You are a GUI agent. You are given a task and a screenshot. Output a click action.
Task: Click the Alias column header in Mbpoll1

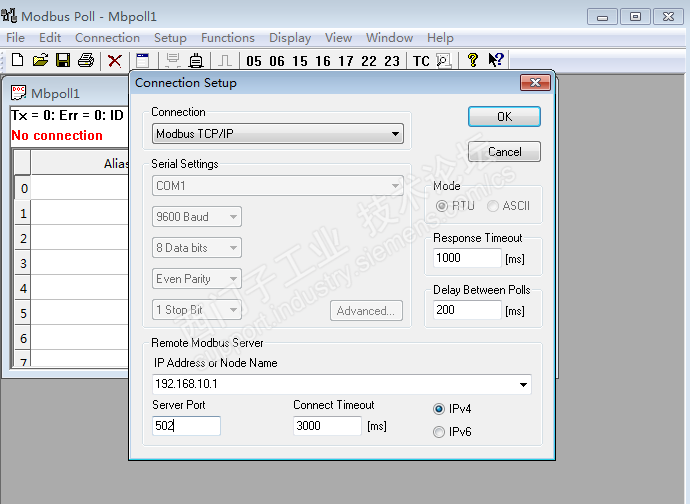79,163
